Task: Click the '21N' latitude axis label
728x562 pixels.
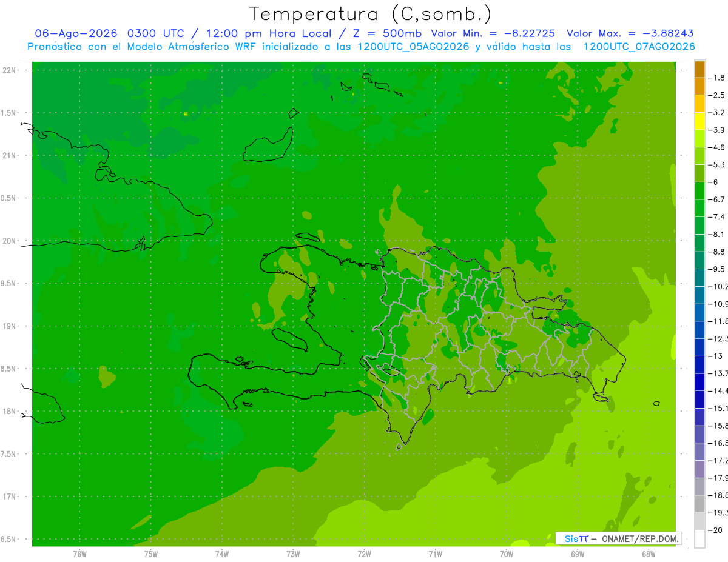Action: coord(9,155)
